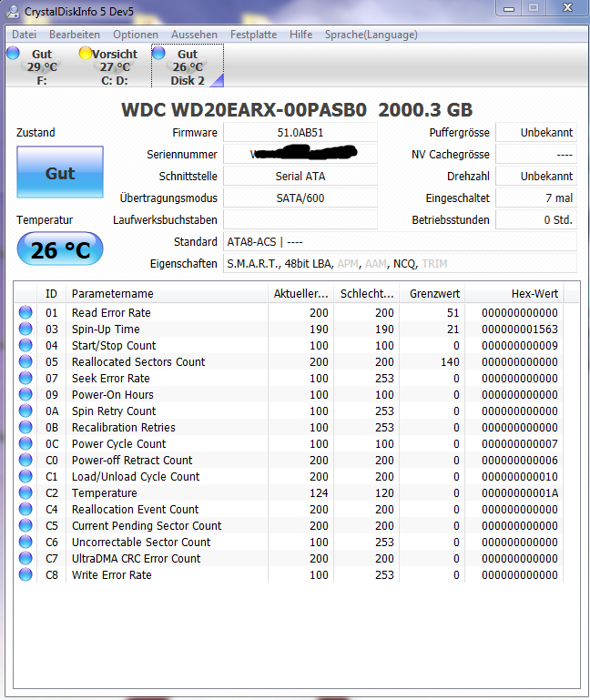This screenshot has width=590, height=700.
Task: Click the Eigenschaften field listing S.M.A.R.T.
Action: 400,264
